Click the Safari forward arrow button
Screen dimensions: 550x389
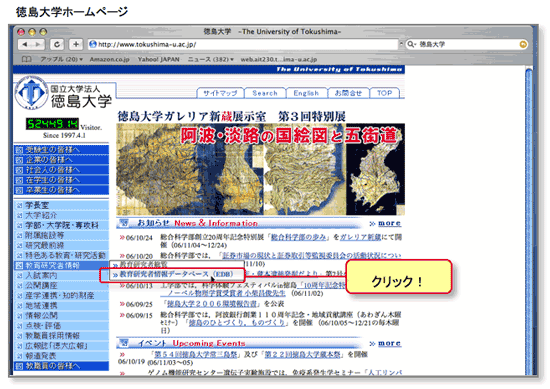pos(38,45)
